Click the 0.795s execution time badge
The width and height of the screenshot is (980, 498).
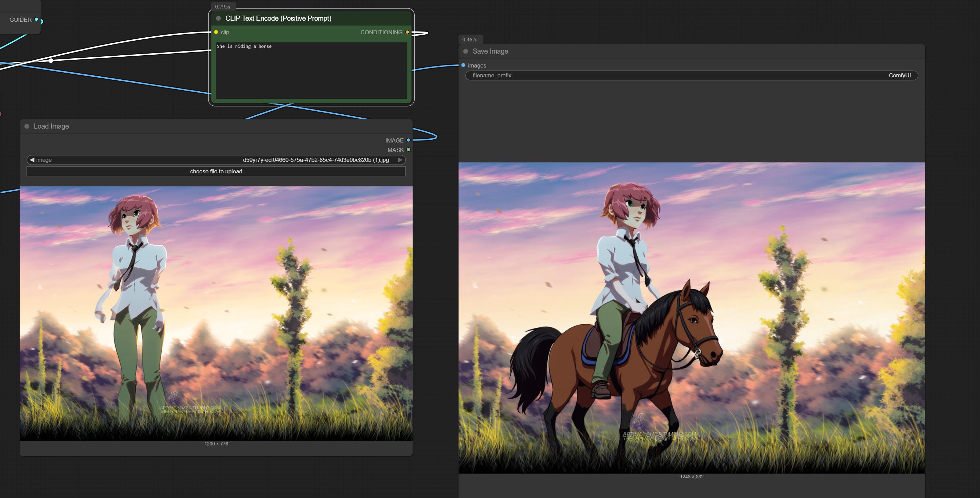point(223,6)
